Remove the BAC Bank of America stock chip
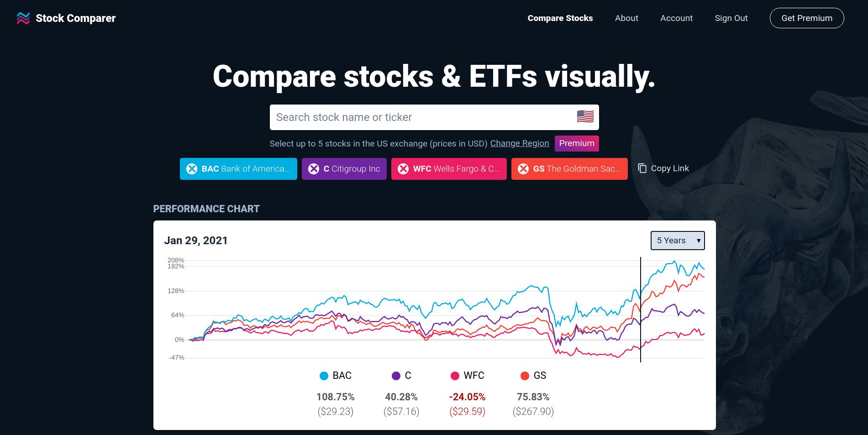Viewport: 868px width, 435px height. pos(192,168)
